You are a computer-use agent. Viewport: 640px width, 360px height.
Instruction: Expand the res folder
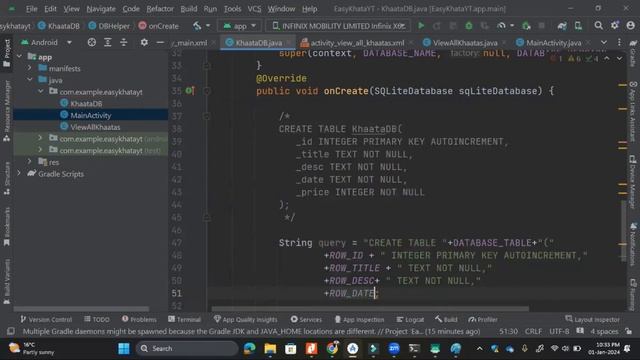(30, 162)
